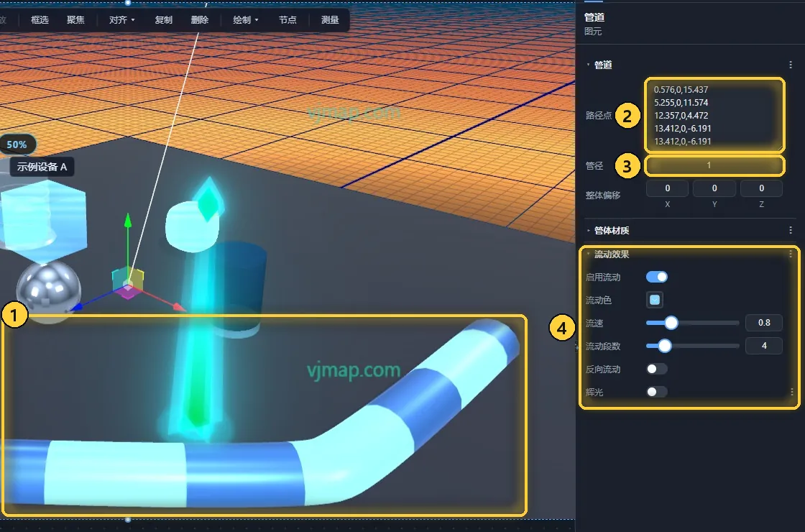Open the 管体材质 section more-options menu
The width and height of the screenshot is (805, 532).
pos(790,230)
